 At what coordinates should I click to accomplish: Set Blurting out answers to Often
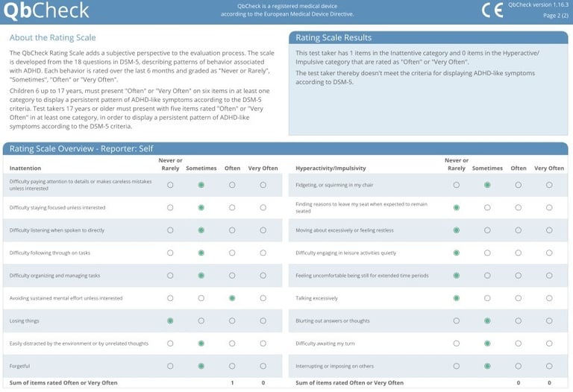pos(519,320)
